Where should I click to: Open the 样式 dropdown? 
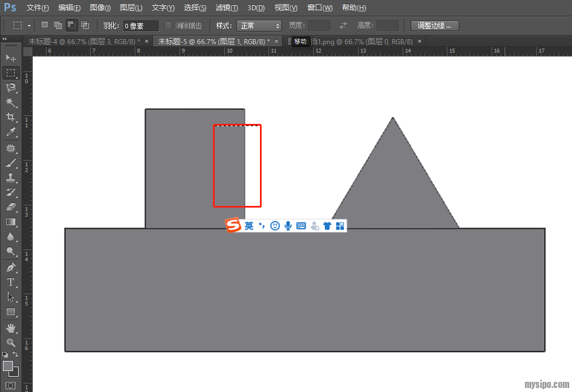tap(260, 25)
